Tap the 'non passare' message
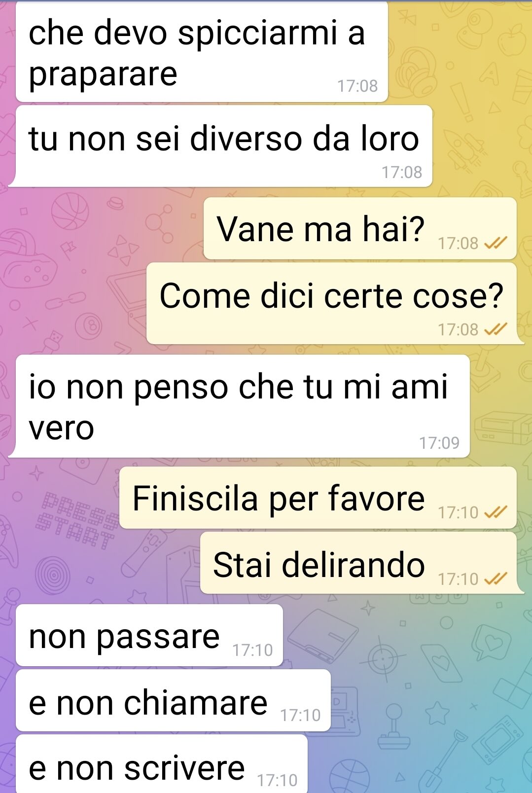Image resolution: width=532 pixels, height=793 pixels. click(149, 635)
